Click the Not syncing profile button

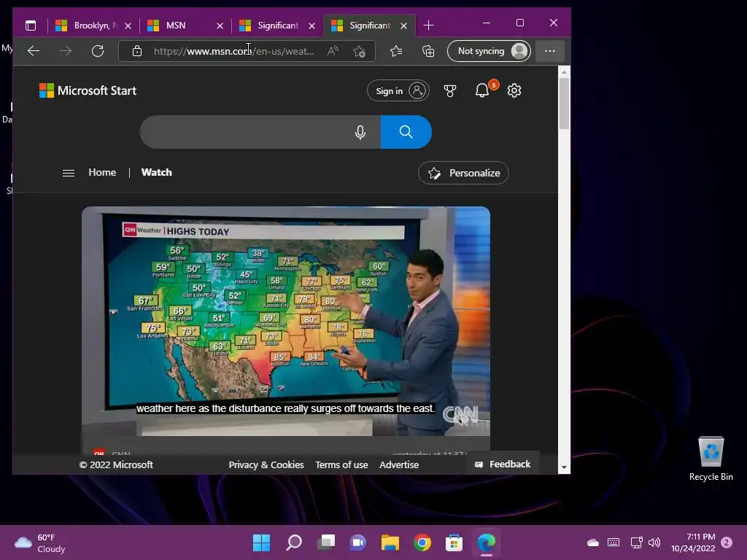(489, 51)
